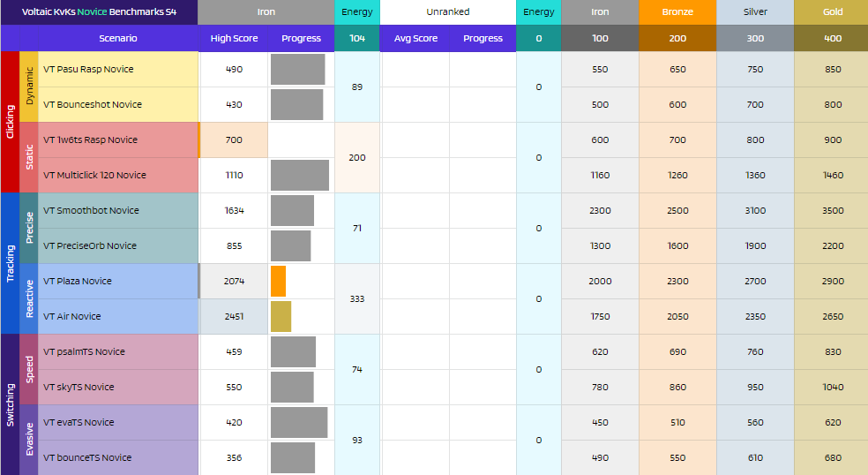Select the high score 356 cell

(234, 458)
